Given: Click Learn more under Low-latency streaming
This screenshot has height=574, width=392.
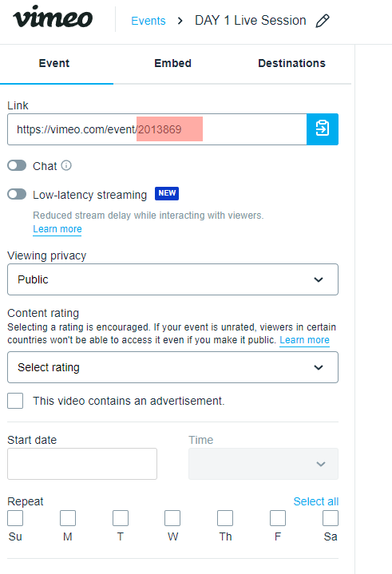Looking at the screenshot, I should 57,229.
